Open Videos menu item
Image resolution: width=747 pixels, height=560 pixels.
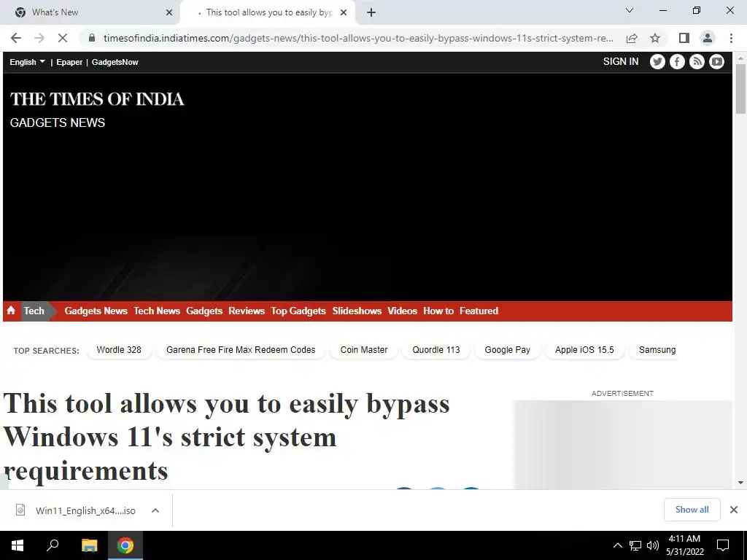(x=402, y=311)
